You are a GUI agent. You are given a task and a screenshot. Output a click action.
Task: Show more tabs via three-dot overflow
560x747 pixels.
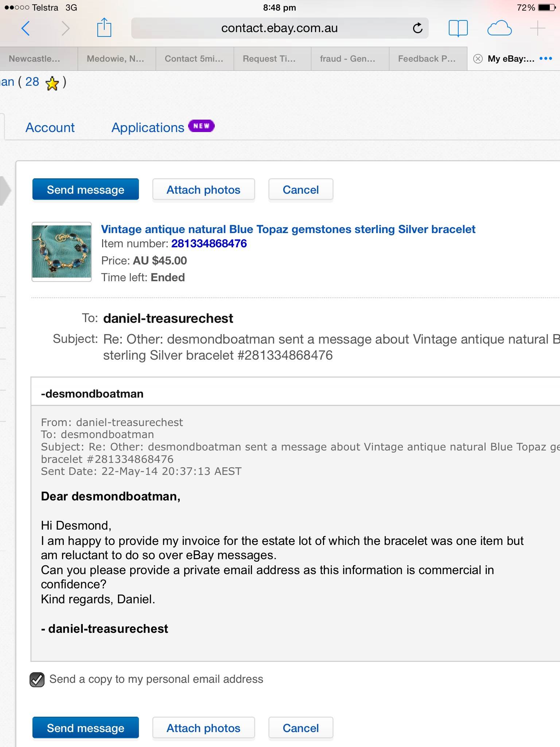point(545,59)
